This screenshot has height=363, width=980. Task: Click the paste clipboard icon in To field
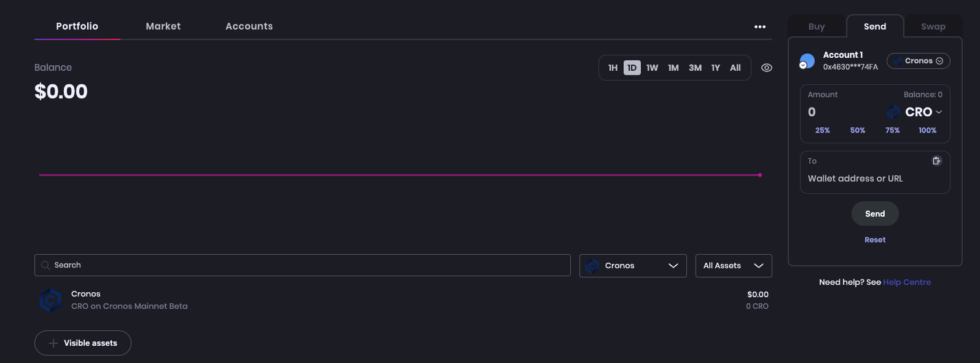pos(936,161)
